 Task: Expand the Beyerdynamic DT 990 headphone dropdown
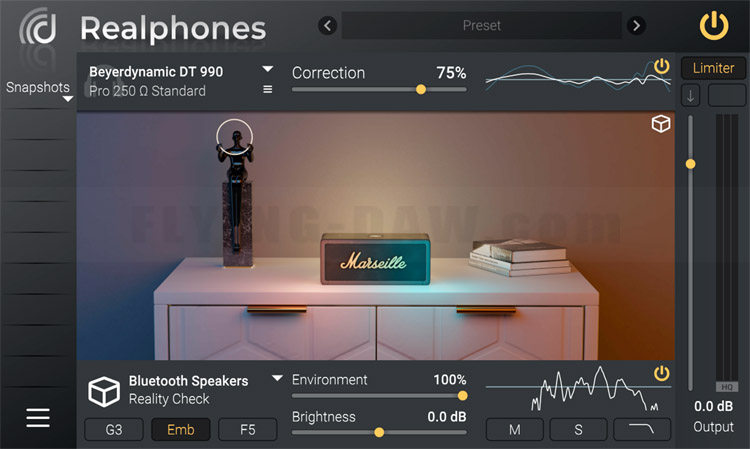[x=268, y=69]
